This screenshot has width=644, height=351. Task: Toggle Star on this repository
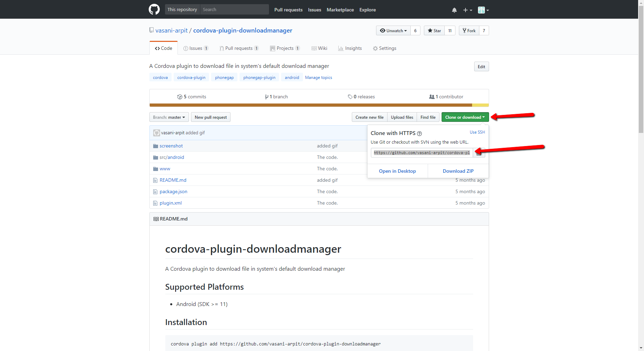(x=434, y=31)
